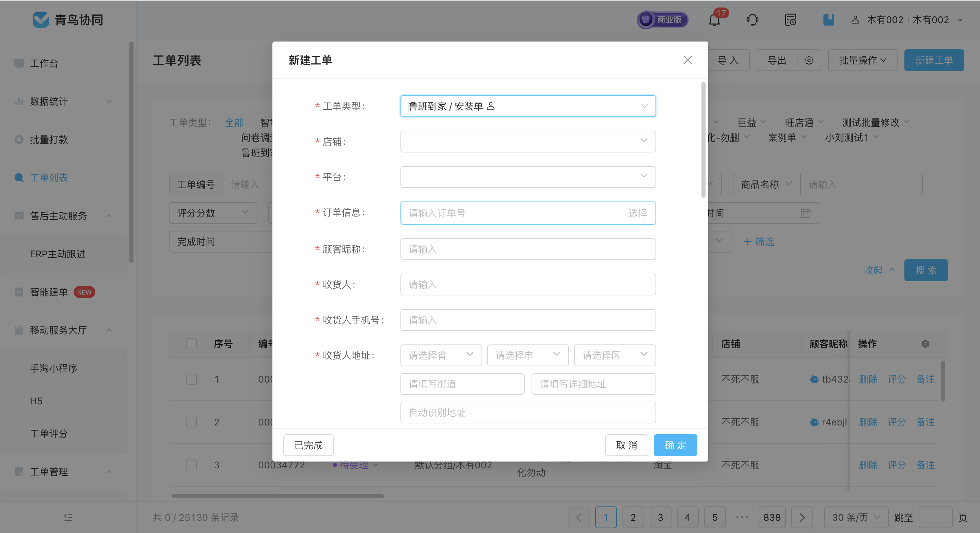Image resolution: width=980 pixels, height=533 pixels.
Task: Click the person icon in 工单类型 field
Action: (x=491, y=106)
